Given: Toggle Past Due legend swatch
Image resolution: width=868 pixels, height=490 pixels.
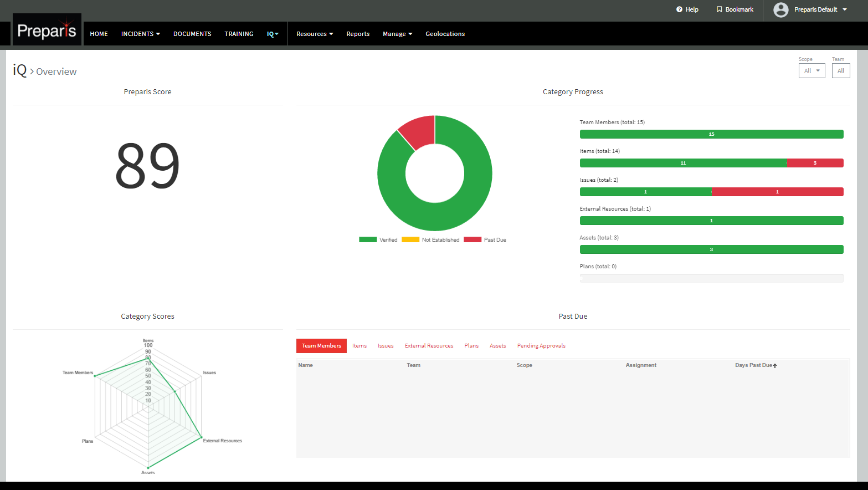Looking at the screenshot, I should 472,240.
